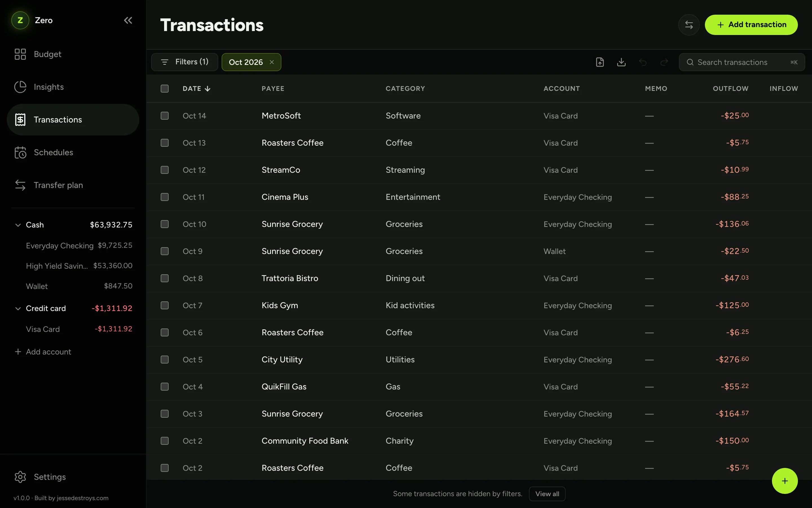Screen dimensions: 812x508
Task: Click the plus icon beside Add account
Action: [x=18, y=352]
